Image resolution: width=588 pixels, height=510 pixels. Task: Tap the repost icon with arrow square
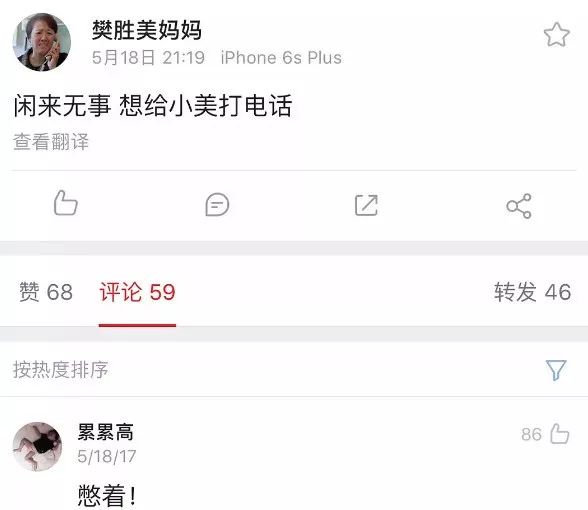[x=366, y=205]
